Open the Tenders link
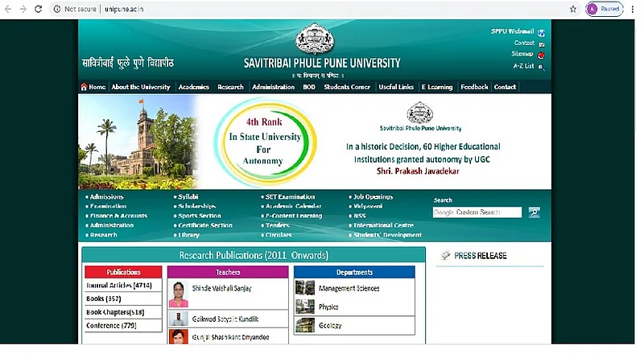Image resolution: width=644 pixels, height=362 pixels. click(x=277, y=225)
